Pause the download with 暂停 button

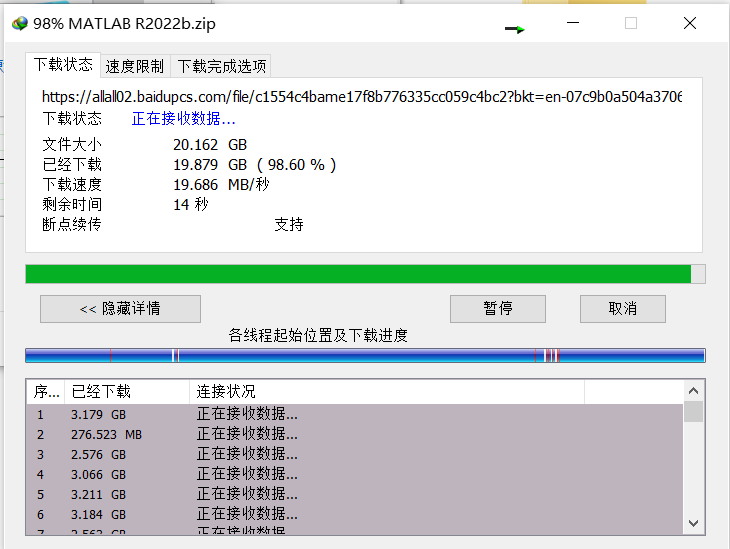pos(498,309)
